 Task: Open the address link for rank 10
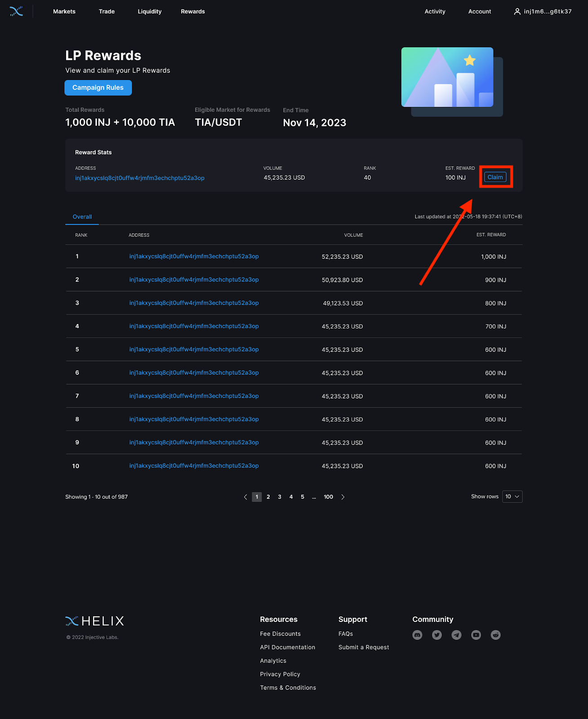point(194,466)
